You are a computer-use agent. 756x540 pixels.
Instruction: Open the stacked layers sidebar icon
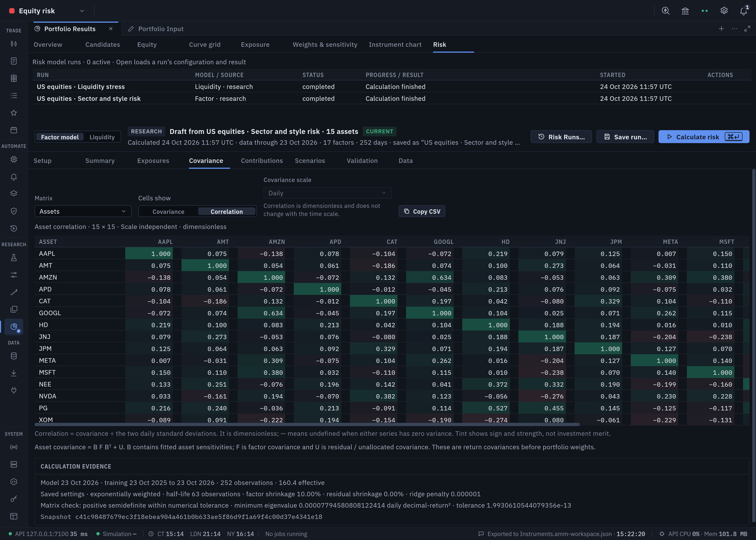point(14,194)
